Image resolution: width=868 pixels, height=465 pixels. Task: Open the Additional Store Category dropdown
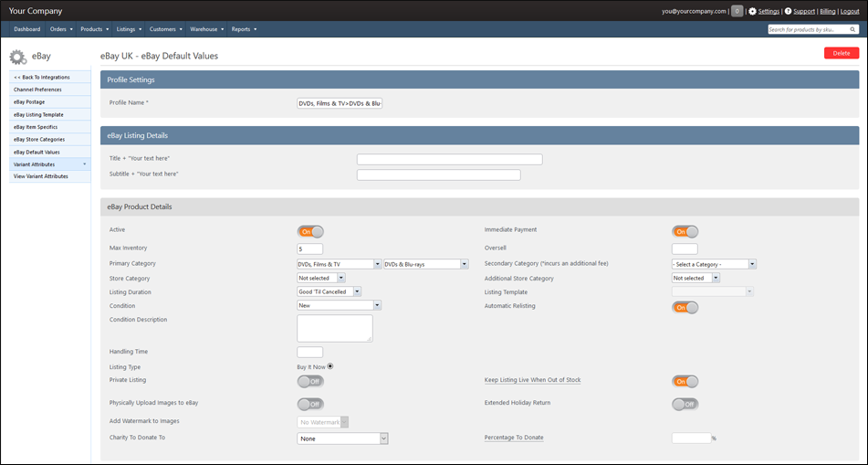click(695, 279)
